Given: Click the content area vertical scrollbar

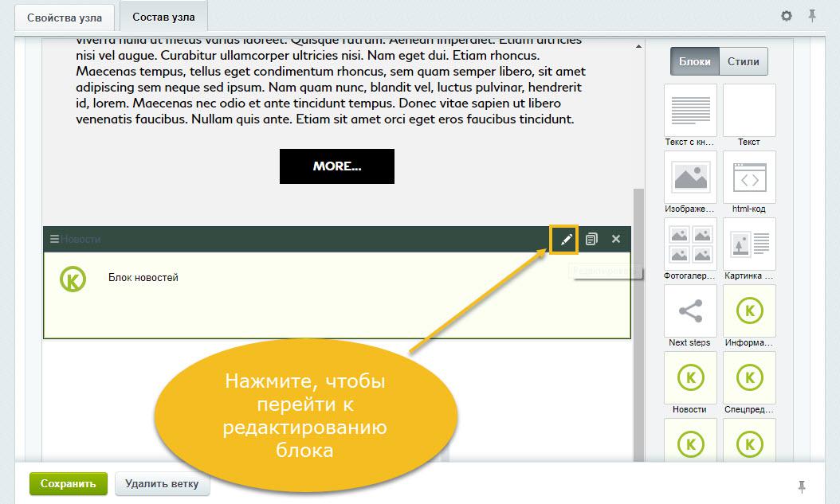Looking at the screenshot, I should pyautogui.click(x=638, y=324).
